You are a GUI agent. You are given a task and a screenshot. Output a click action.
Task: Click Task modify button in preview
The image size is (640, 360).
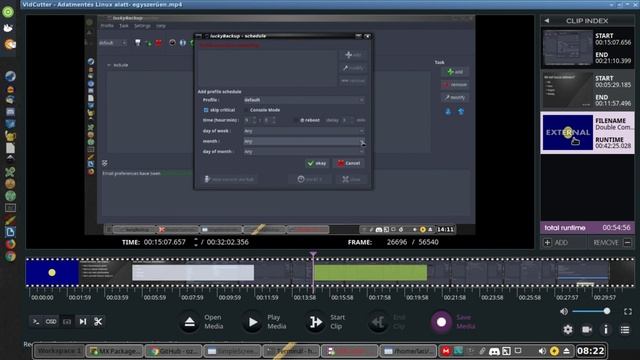pyautogui.click(x=455, y=98)
